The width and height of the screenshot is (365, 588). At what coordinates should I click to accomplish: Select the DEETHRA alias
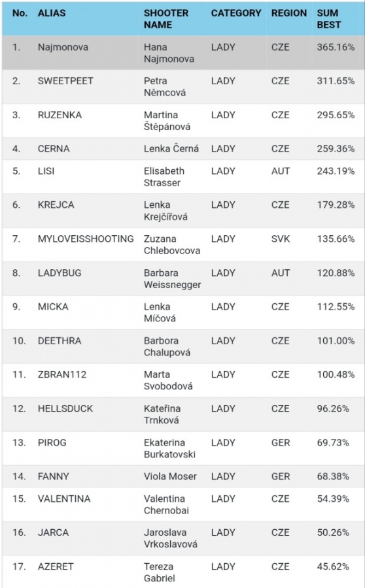point(60,341)
